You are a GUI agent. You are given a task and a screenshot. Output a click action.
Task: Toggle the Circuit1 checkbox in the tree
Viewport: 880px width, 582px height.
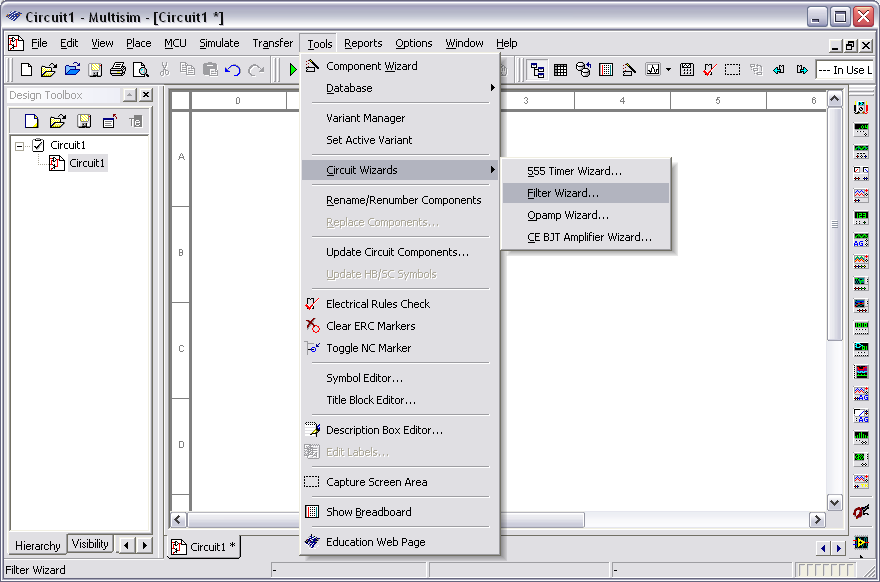click(x=39, y=145)
